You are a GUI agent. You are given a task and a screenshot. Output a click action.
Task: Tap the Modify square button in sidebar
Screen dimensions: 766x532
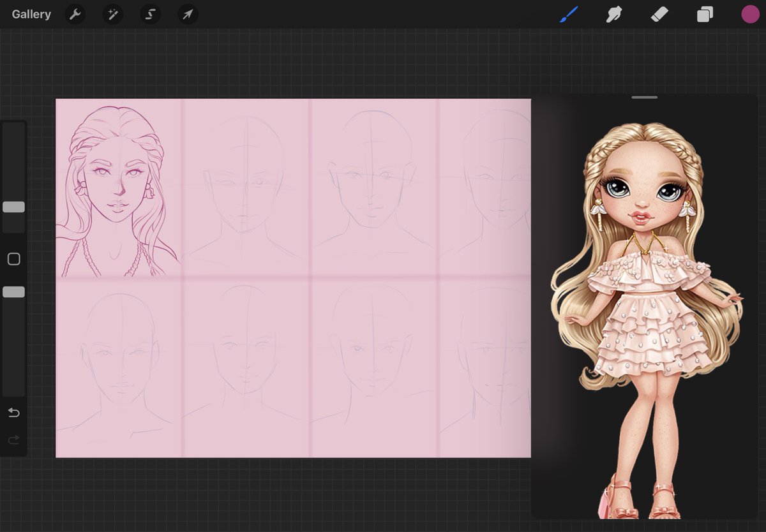(13, 259)
